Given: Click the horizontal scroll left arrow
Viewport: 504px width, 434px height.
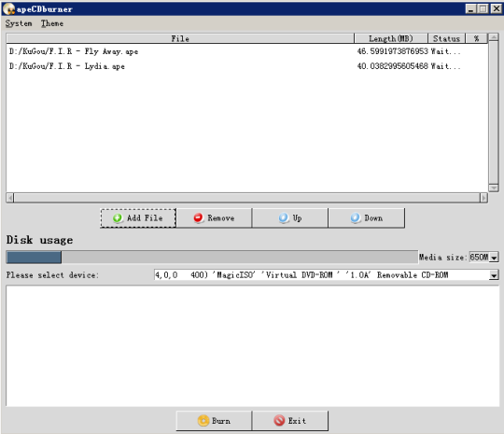Looking at the screenshot, I should [x=10, y=198].
